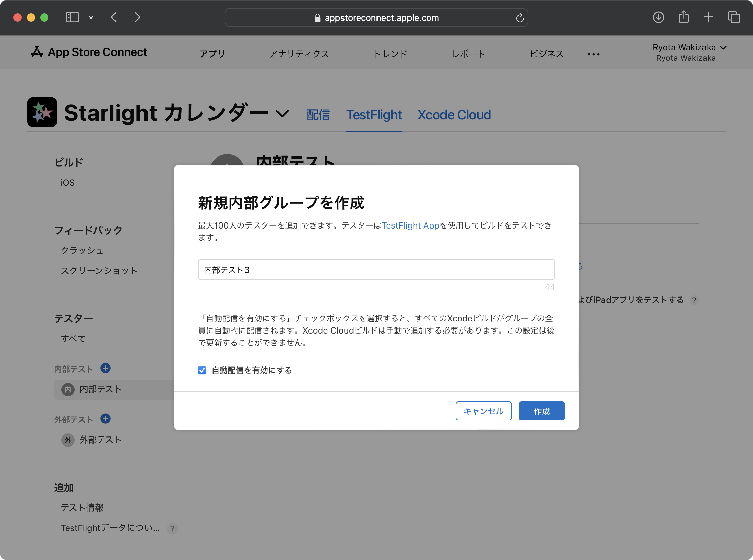Add external test group plus icon

[105, 419]
